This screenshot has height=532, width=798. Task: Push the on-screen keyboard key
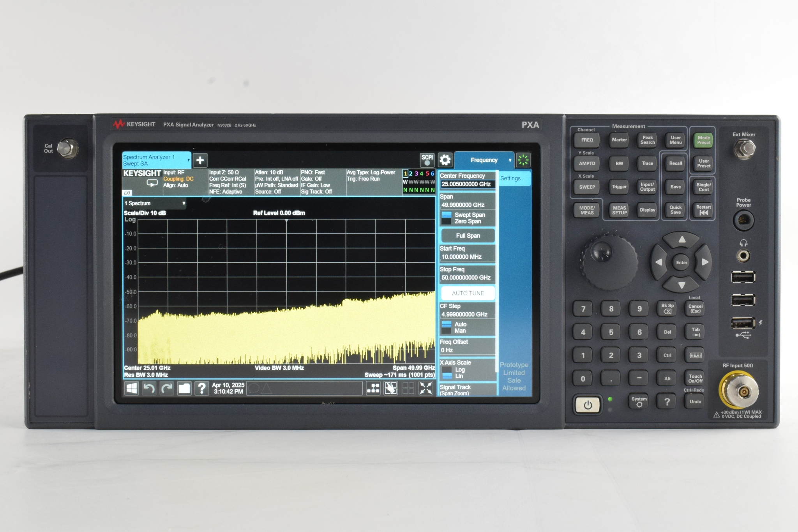tap(696, 355)
